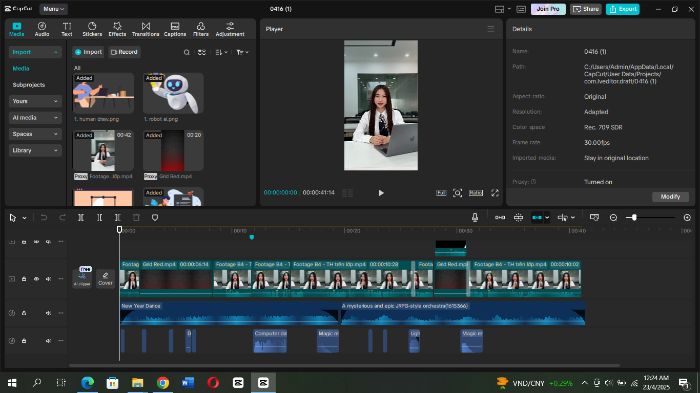Expand the Import section in sidebar

pos(35,52)
